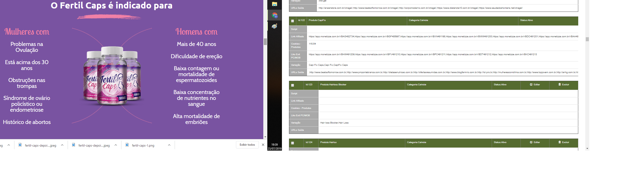Click variation text 'Hair loss Blocker,Hair Loss'
This screenshot has width=644, height=181.
click(x=334, y=123)
